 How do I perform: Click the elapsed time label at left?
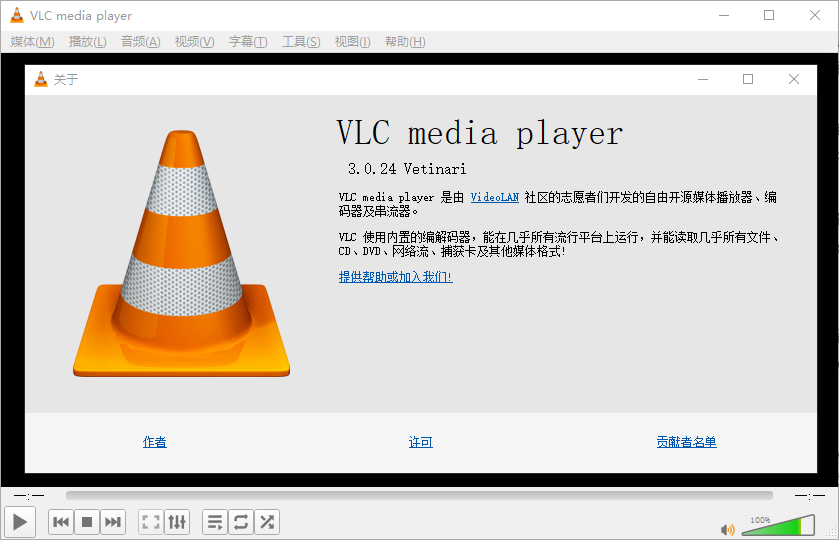click(x=29, y=496)
